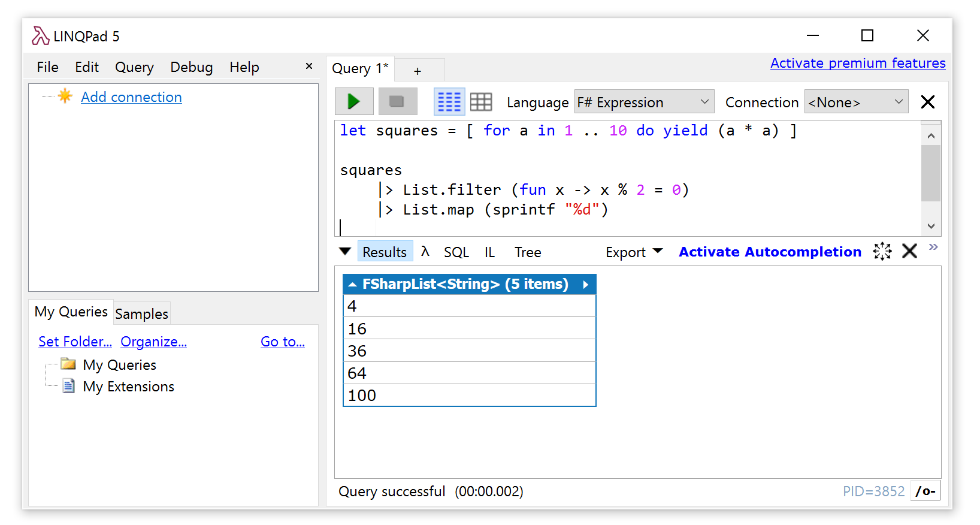The width and height of the screenshot is (980, 525).
Task: Click in the code editor on 'let squares' line
Action: click(568, 131)
